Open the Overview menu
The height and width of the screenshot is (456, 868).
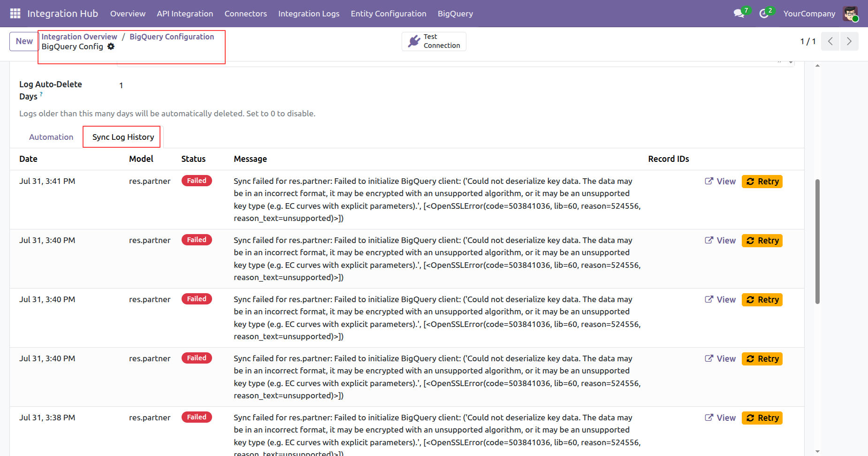[128, 14]
